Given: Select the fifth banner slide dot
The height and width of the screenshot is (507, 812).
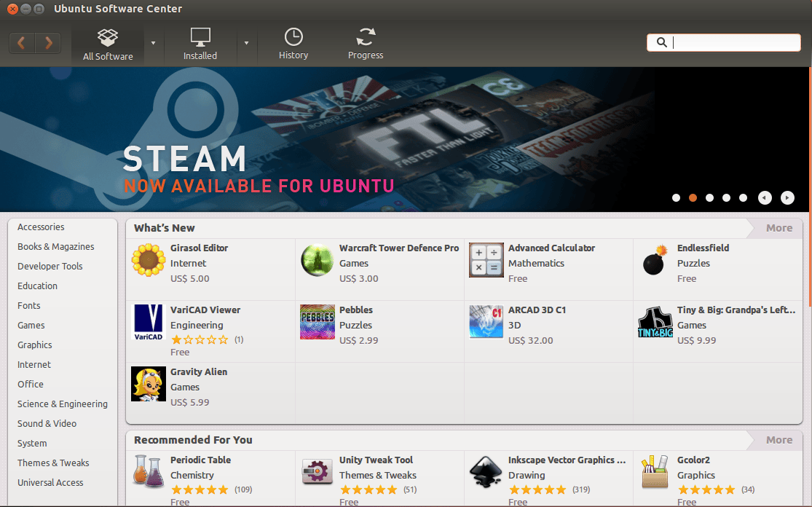Looking at the screenshot, I should pos(743,198).
